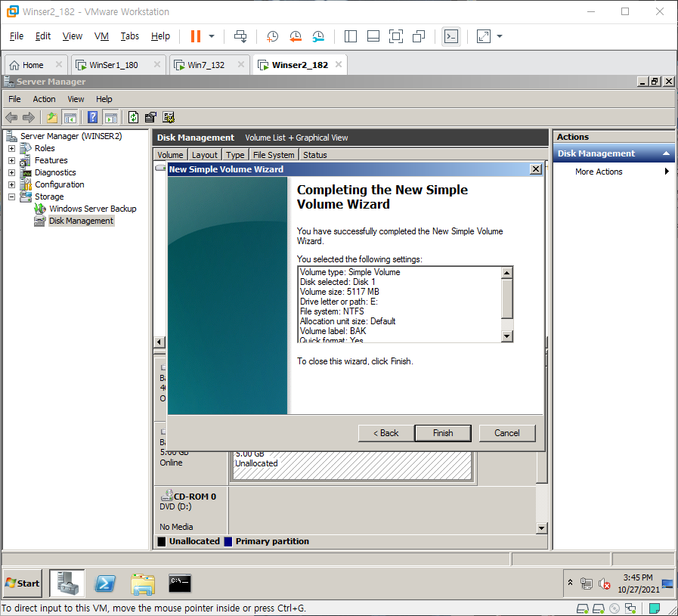
Task: Switch to the Win7_132 tab
Action: click(x=206, y=65)
